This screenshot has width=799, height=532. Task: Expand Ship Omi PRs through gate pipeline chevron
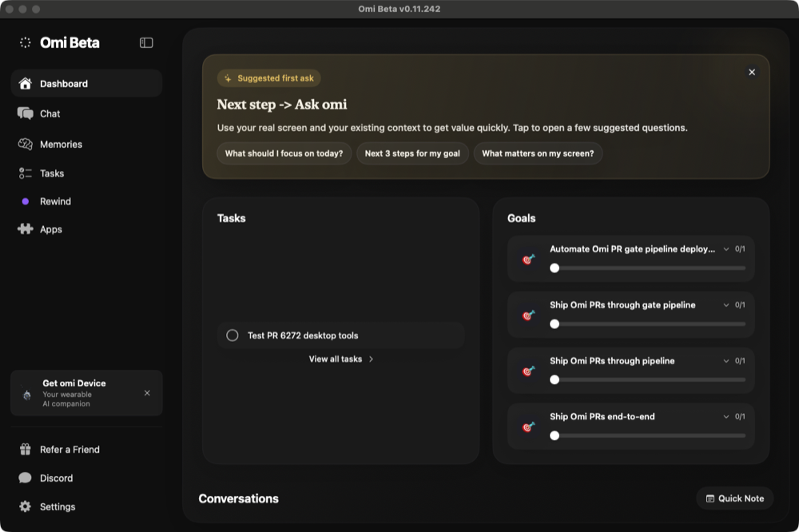(x=726, y=305)
